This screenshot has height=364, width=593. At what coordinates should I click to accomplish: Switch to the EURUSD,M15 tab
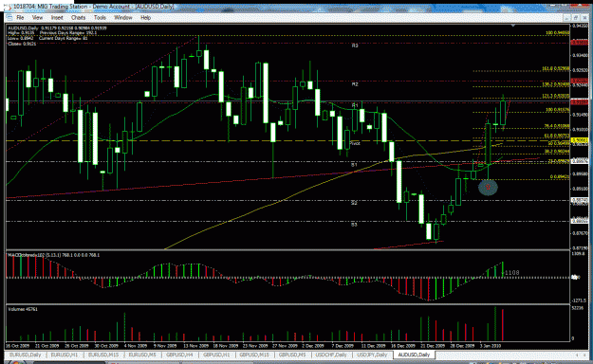(103, 355)
